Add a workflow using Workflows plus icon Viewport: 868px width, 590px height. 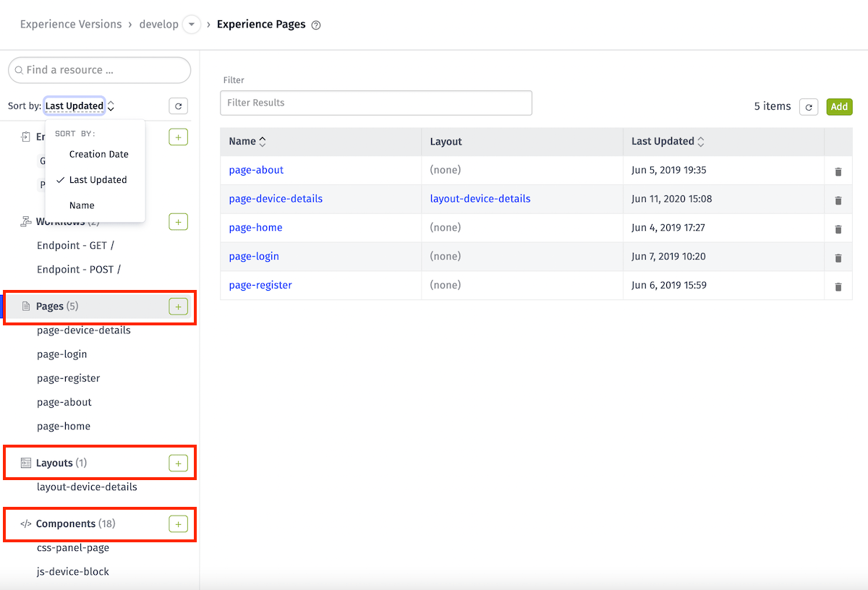pos(178,222)
